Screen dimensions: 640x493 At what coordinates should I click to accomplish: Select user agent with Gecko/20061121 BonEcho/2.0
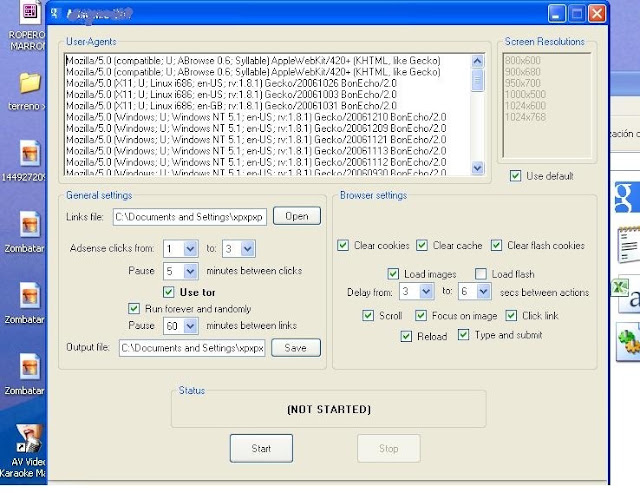pyautogui.click(x=256, y=140)
